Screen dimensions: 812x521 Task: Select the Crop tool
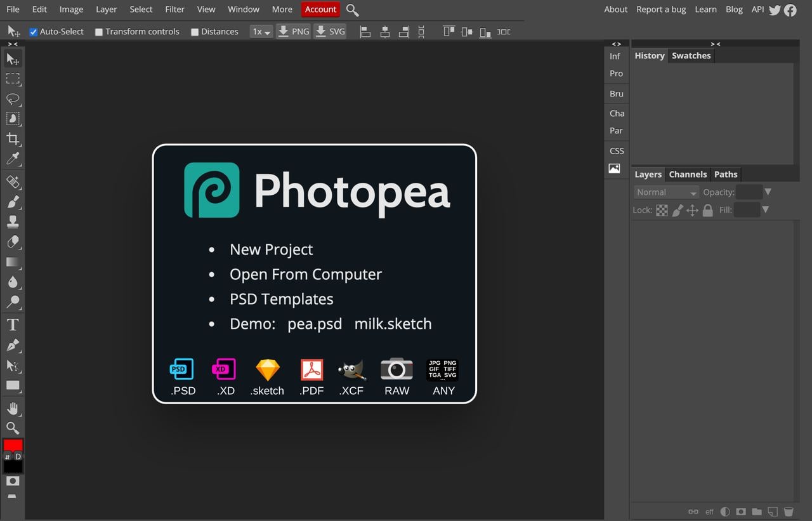13,138
